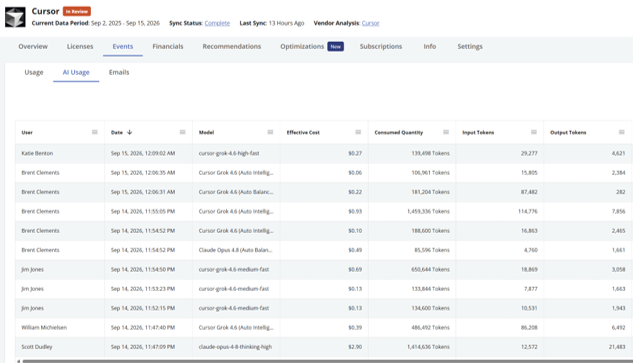
Task: Click the Sep 15, 2026, 12:06:35 AM date
Action: [x=143, y=173]
